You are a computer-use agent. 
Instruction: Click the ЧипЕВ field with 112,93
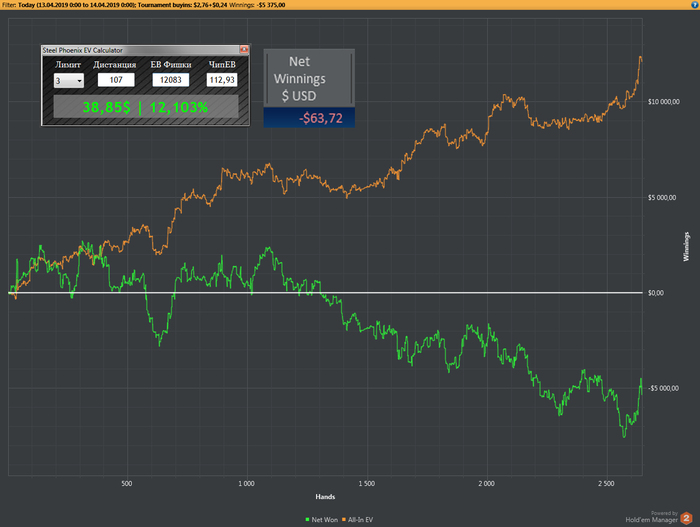tap(222, 80)
